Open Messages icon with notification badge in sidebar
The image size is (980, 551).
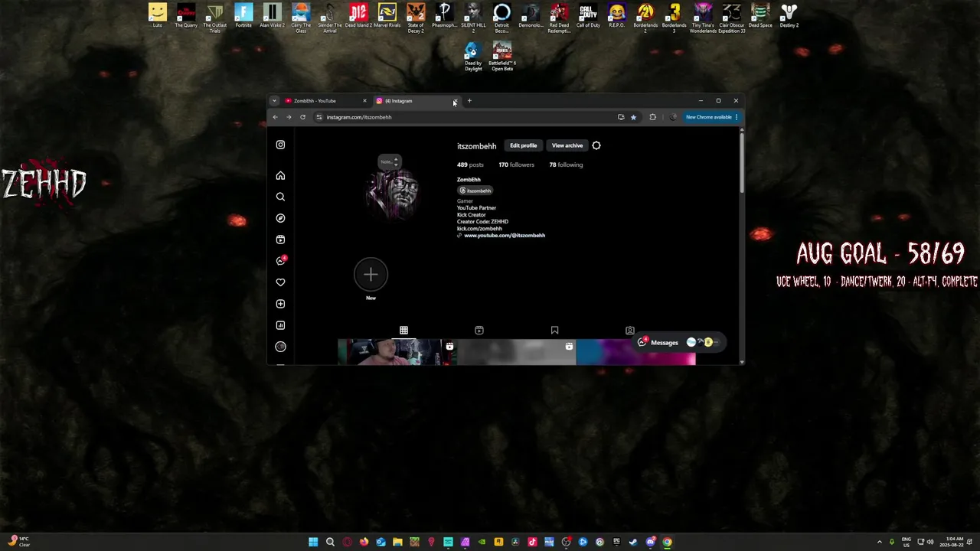(x=281, y=260)
